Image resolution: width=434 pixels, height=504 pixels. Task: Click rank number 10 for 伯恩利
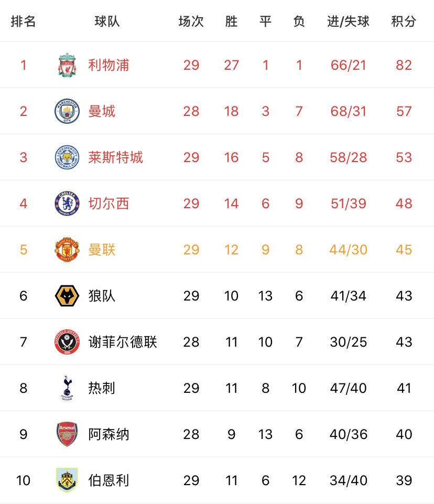23,480
